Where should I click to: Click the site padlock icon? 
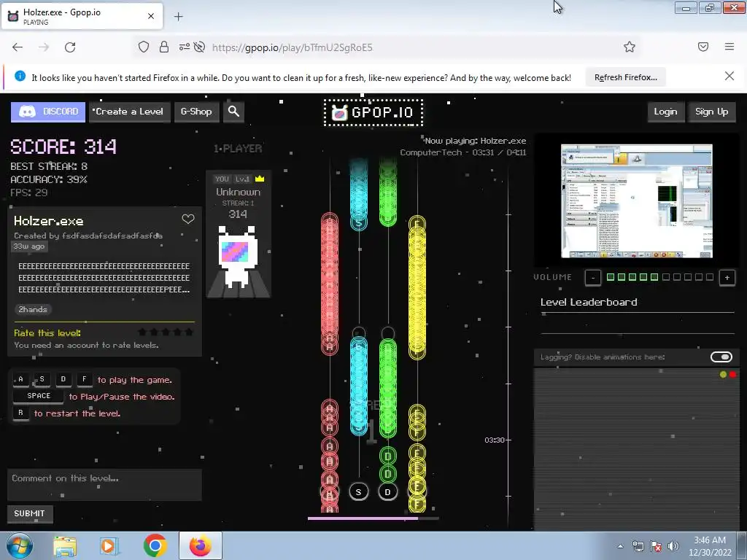[164, 47]
